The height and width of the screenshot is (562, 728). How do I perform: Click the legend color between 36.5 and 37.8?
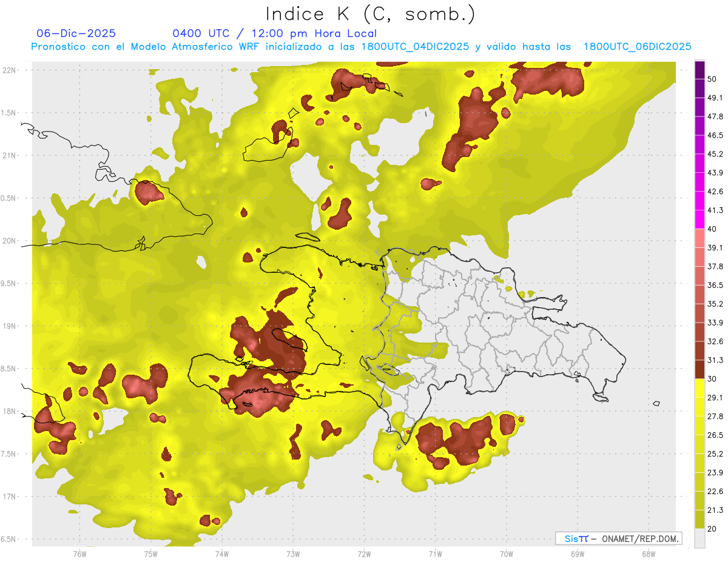[700, 275]
